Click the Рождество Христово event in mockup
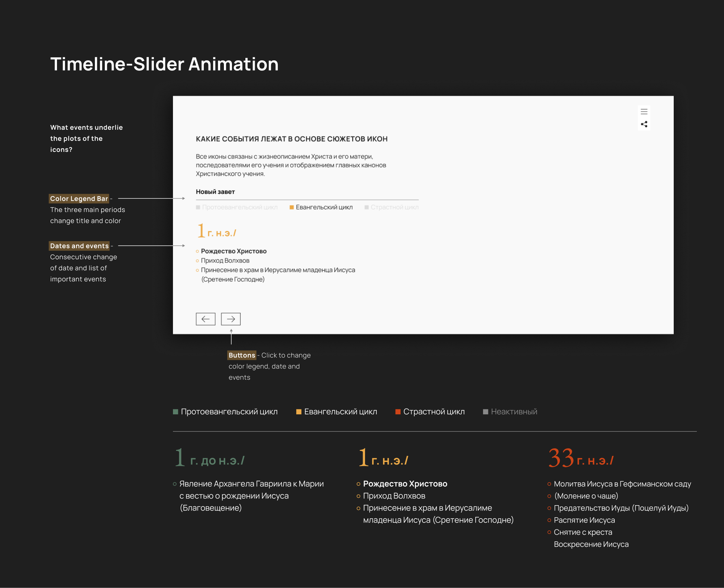This screenshot has width=724, height=588. [234, 251]
